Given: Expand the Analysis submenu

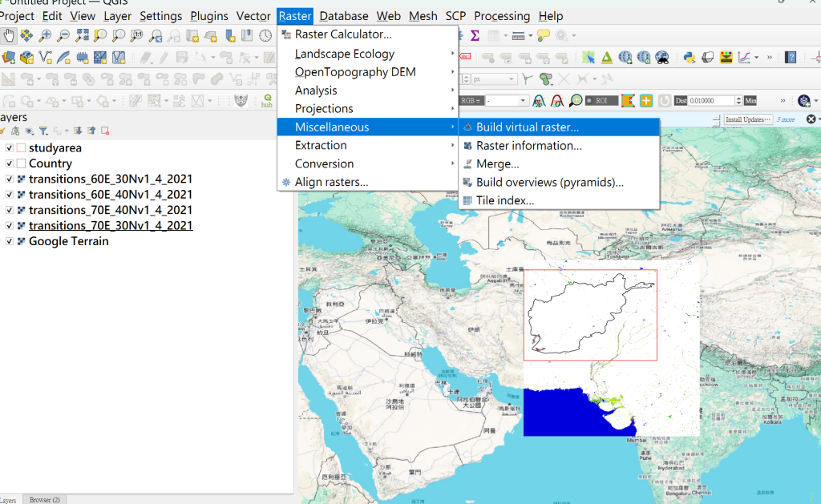Looking at the screenshot, I should click(x=367, y=91).
